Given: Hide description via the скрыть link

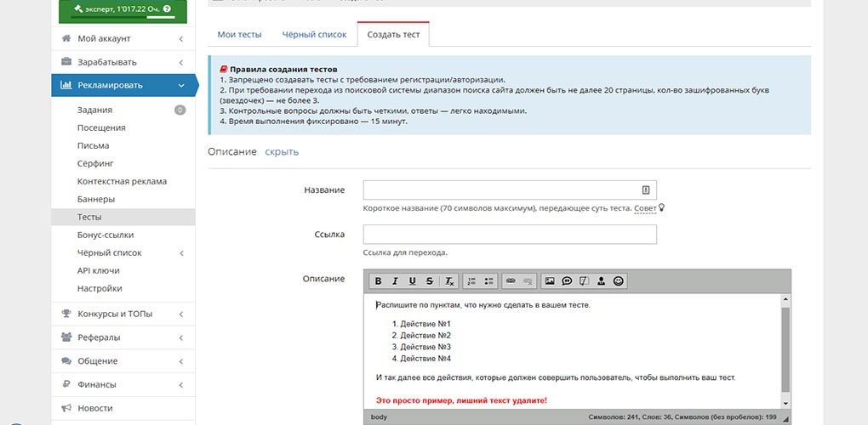Looking at the screenshot, I should [282, 152].
